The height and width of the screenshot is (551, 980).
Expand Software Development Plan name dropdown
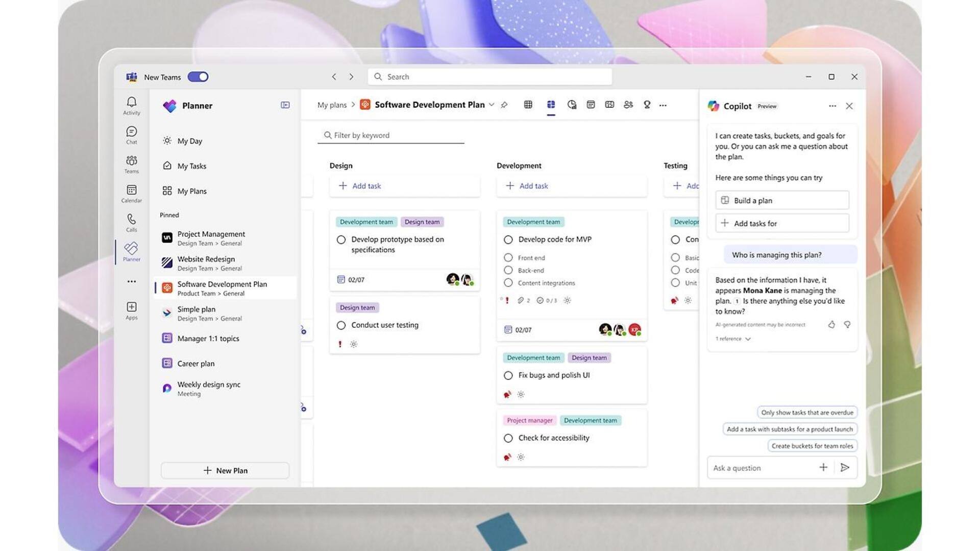[492, 105]
